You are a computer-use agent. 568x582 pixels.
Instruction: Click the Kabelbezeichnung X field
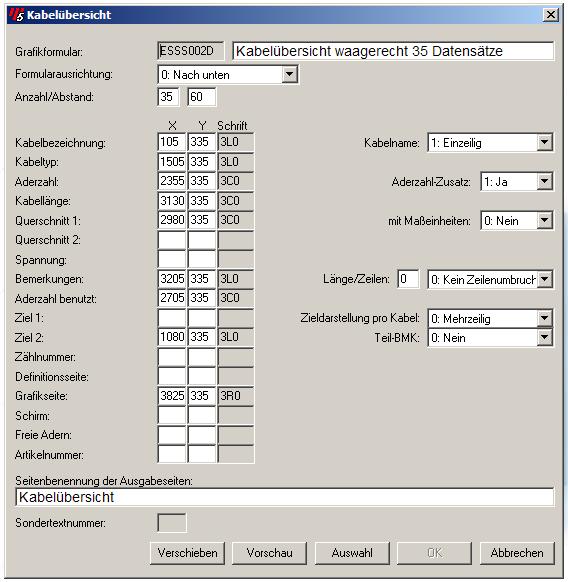pyautogui.click(x=172, y=142)
